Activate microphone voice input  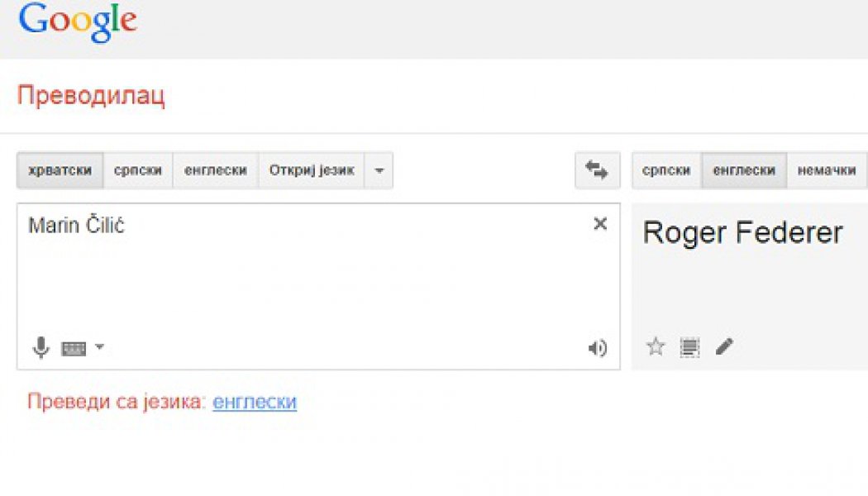click(41, 348)
